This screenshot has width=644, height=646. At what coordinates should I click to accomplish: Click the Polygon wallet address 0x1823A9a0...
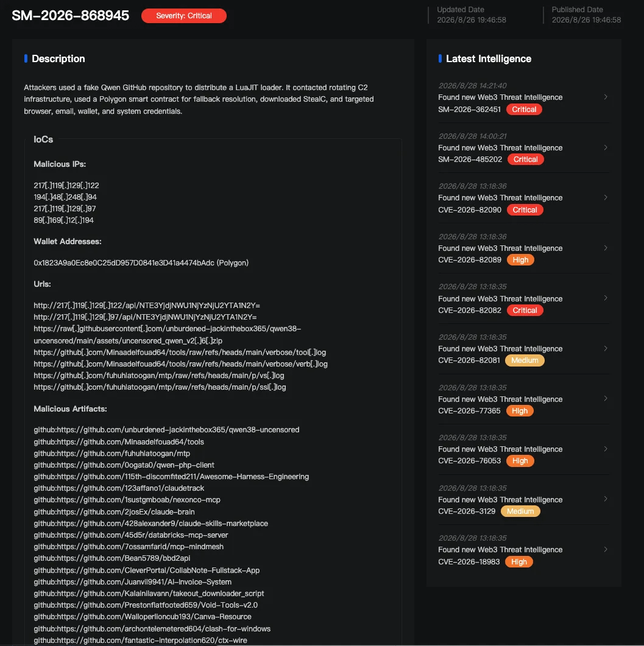click(x=141, y=263)
